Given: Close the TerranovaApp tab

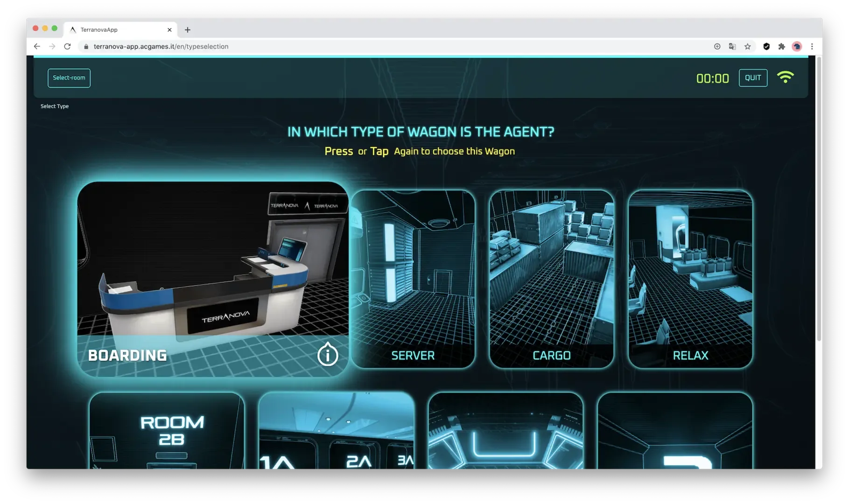Looking at the screenshot, I should (x=169, y=30).
